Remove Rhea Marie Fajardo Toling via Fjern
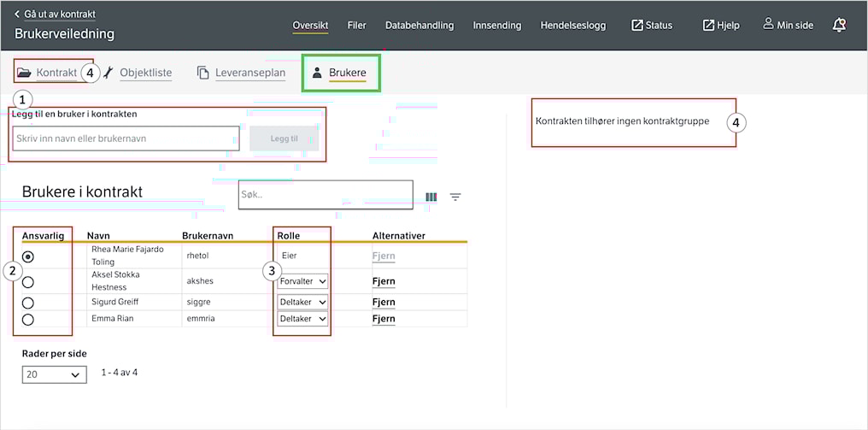 [384, 256]
